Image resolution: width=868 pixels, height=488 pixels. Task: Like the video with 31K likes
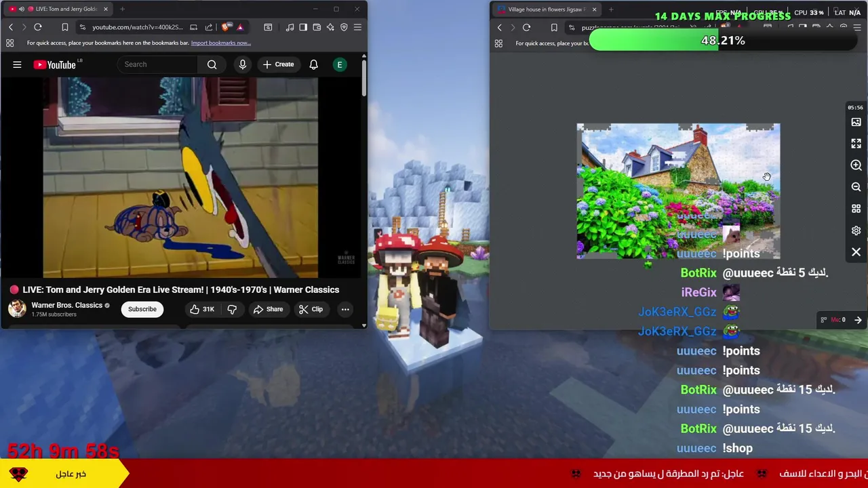click(201, 309)
